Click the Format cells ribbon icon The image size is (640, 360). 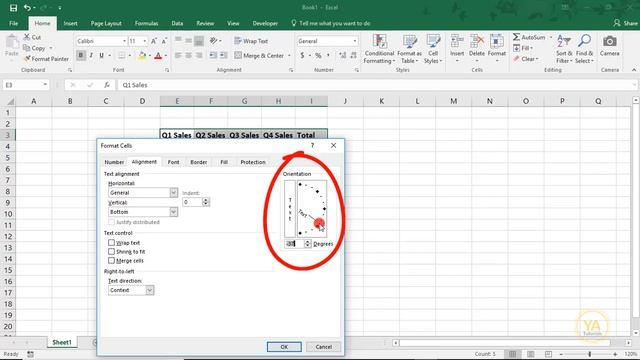tap(497, 42)
